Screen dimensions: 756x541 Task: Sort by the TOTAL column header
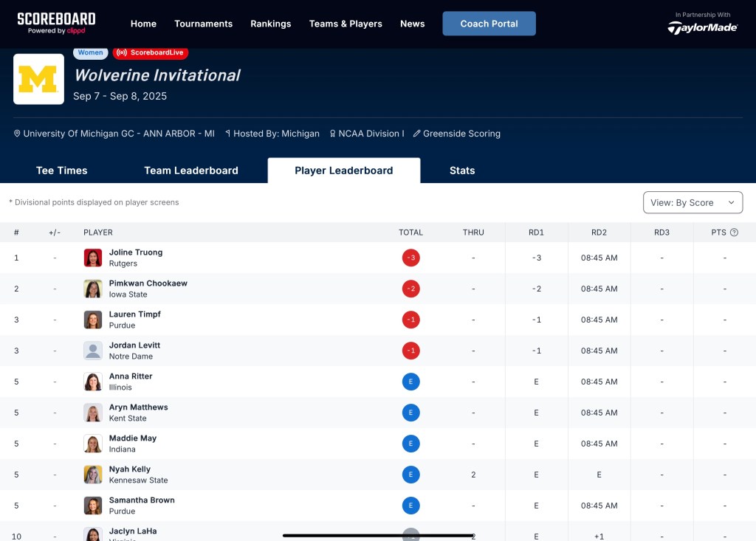coord(410,232)
